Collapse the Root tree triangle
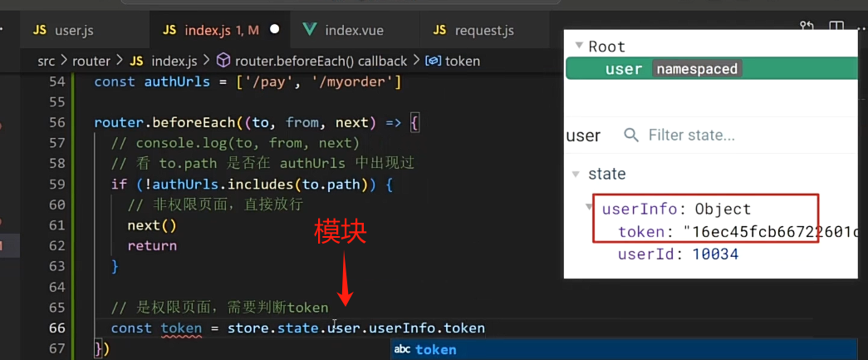868x360 pixels. coord(578,46)
